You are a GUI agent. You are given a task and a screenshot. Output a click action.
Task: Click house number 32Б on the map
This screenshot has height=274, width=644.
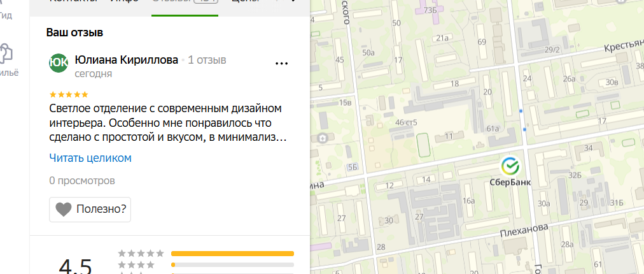(575, 175)
